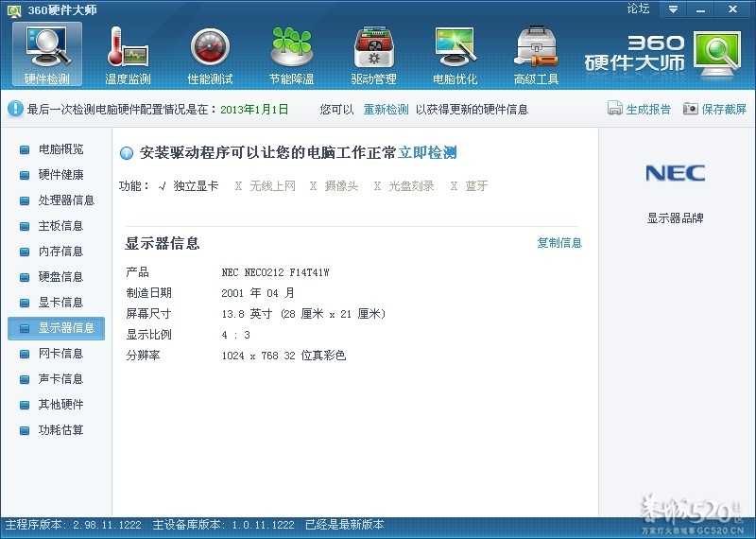Click the info circle before 安装驱动程序

pos(127,153)
